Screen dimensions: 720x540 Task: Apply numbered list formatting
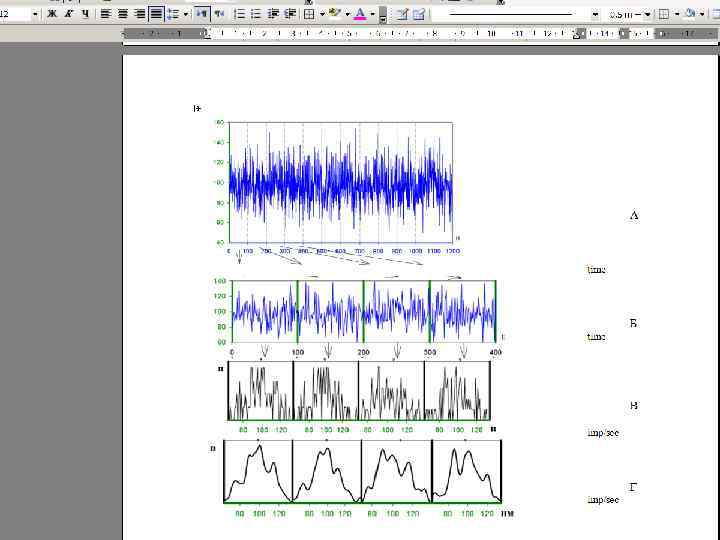tap(240, 14)
